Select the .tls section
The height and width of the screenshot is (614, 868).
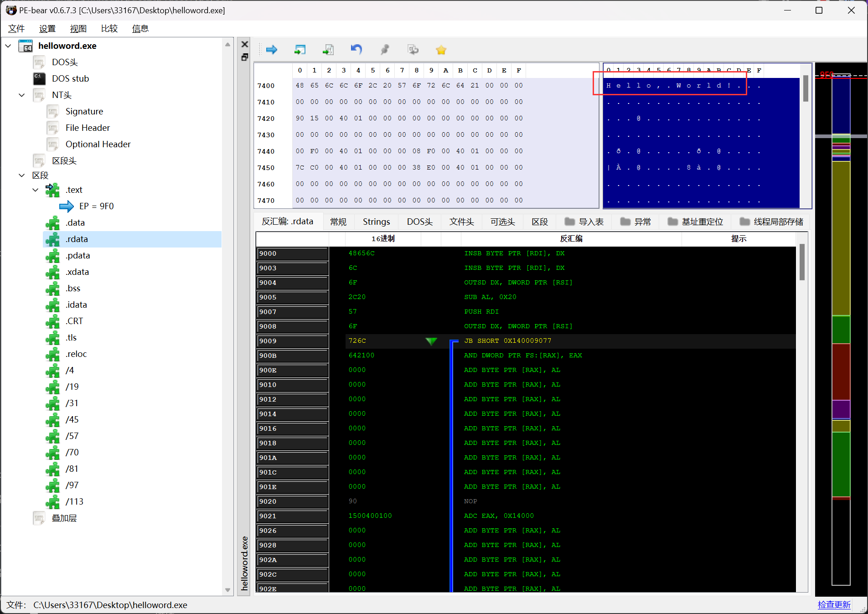pos(71,337)
